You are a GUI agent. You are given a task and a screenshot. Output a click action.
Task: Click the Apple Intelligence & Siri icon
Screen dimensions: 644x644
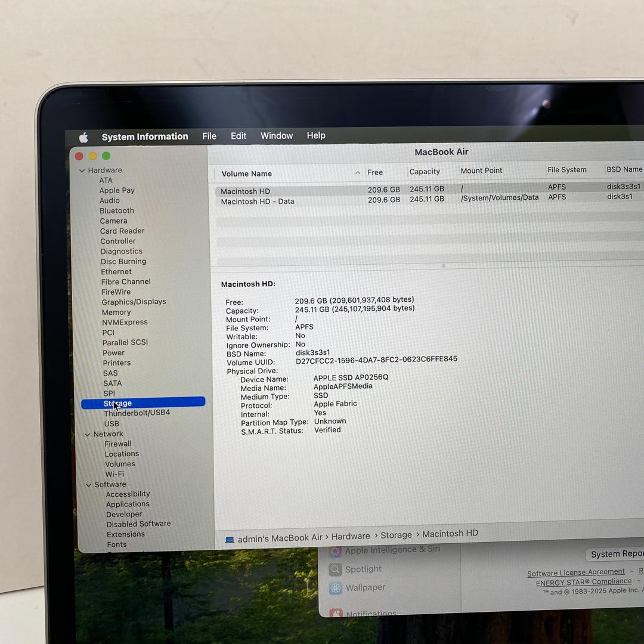pos(336,552)
